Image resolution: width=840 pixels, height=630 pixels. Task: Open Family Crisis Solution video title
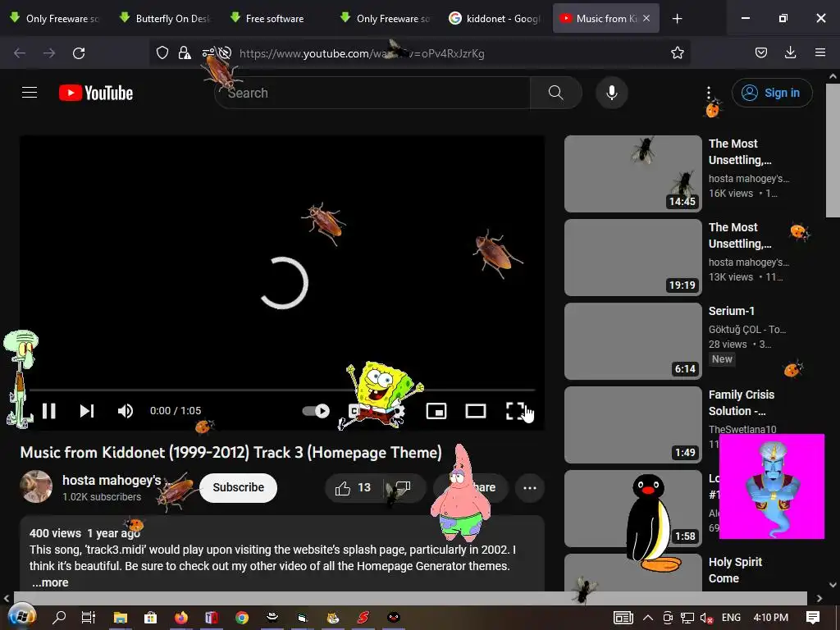click(742, 403)
